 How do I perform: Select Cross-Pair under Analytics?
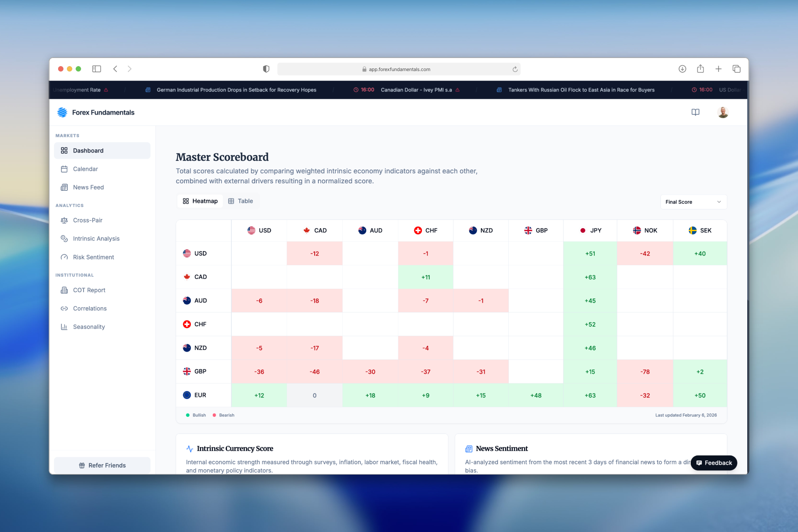88,220
